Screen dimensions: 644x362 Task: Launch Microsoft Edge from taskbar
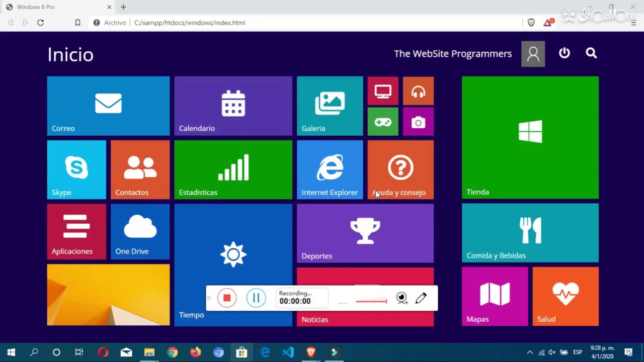265,352
